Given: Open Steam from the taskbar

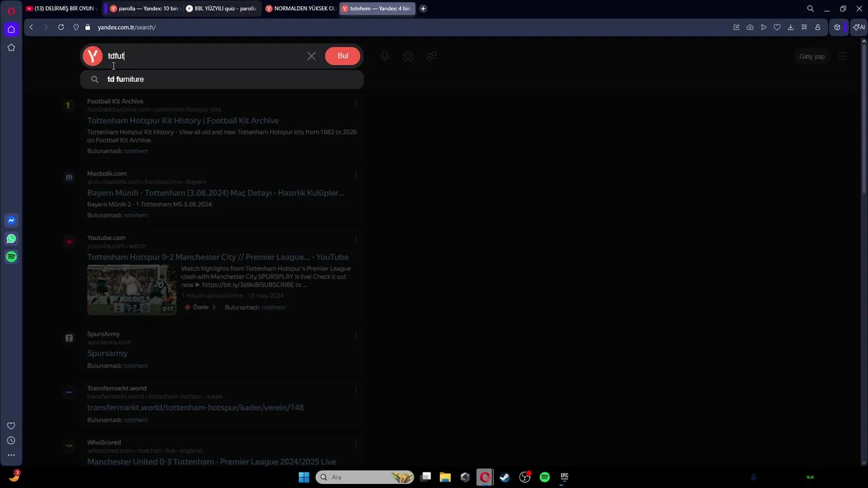Looking at the screenshot, I should [x=505, y=477].
